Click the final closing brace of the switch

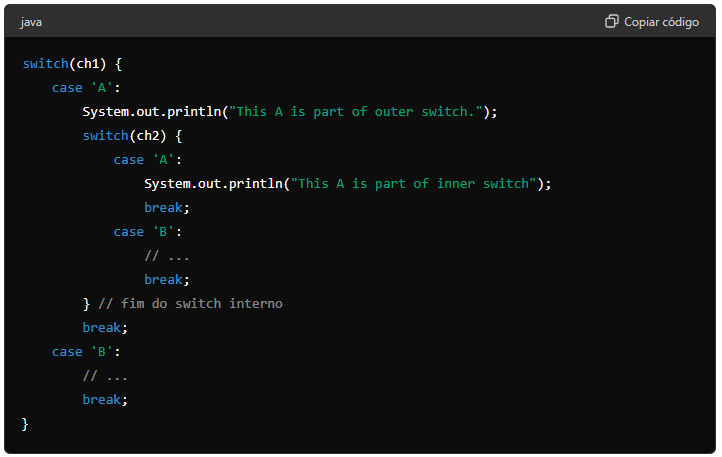(x=26, y=424)
